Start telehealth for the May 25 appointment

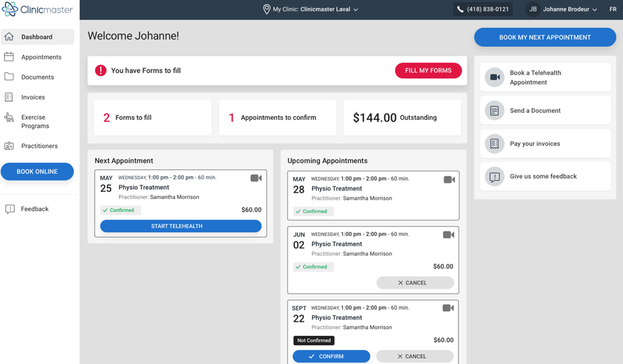pos(181,226)
